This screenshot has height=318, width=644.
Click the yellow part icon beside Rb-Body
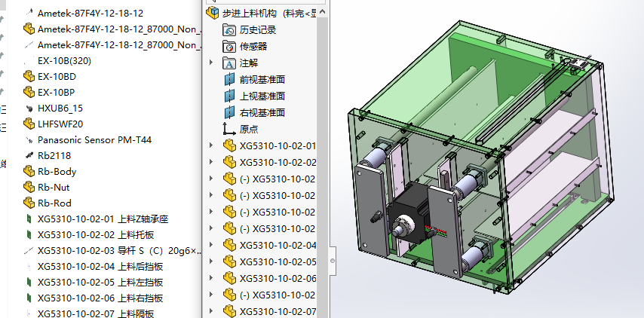[29, 171]
